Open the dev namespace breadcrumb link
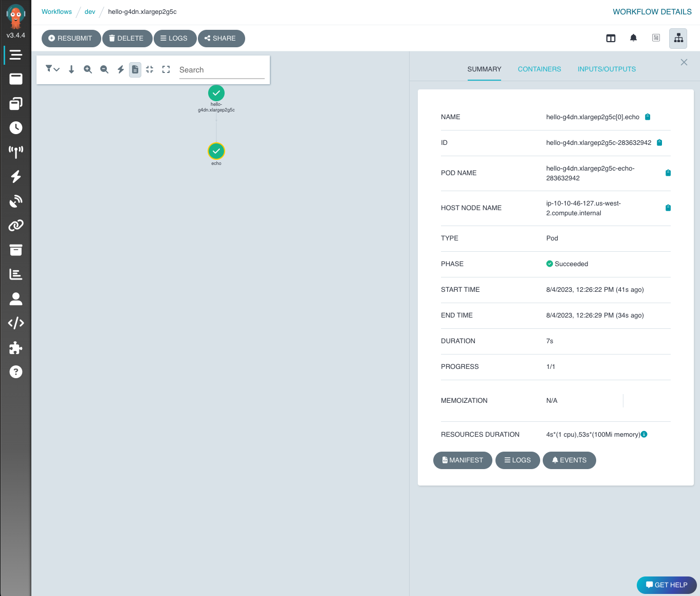The width and height of the screenshot is (700, 596). pos(89,11)
